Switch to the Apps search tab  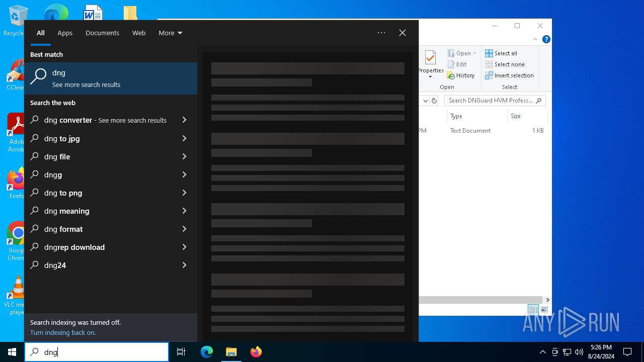[65, 33]
